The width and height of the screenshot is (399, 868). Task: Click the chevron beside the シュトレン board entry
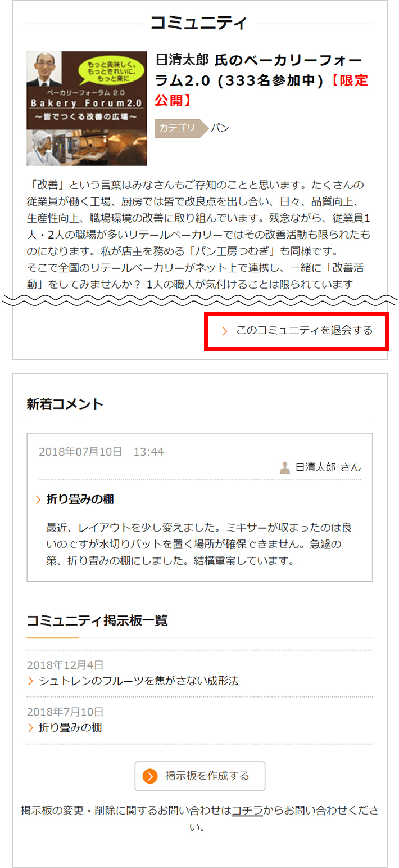[30, 681]
